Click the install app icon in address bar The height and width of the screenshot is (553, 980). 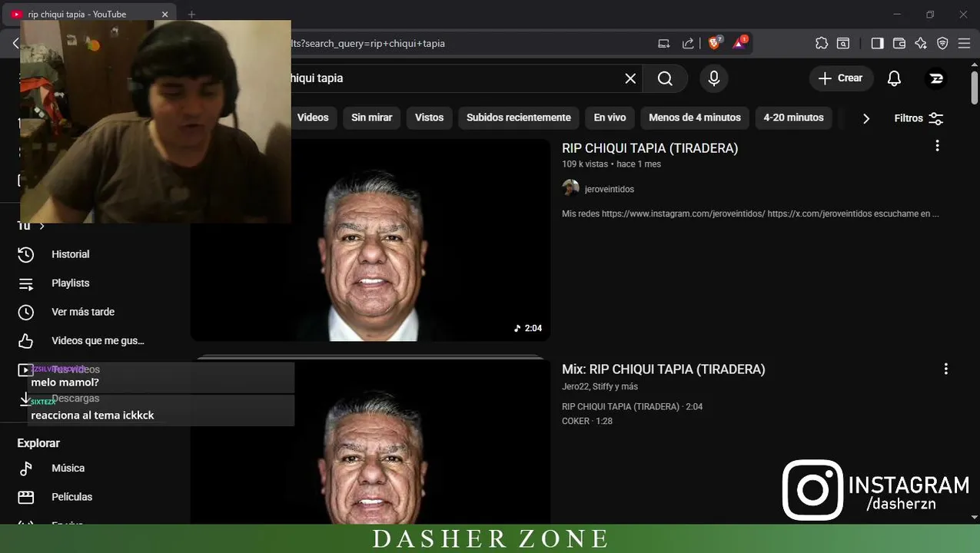[664, 44]
